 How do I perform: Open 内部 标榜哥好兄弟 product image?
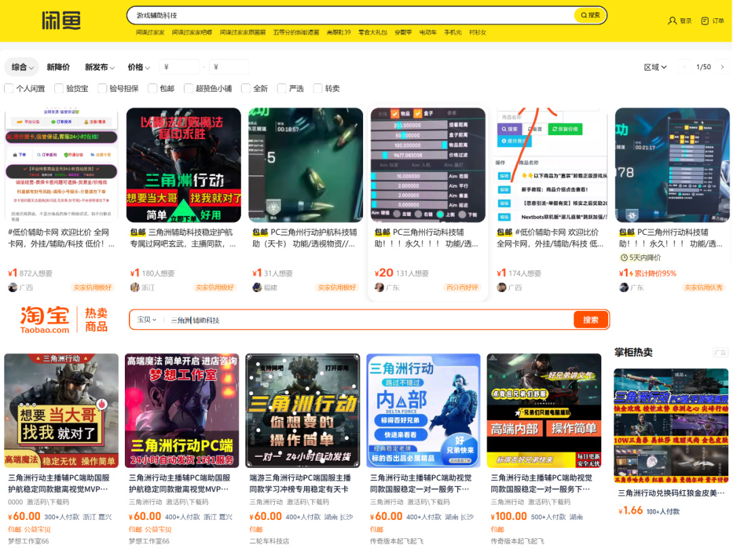(423, 411)
